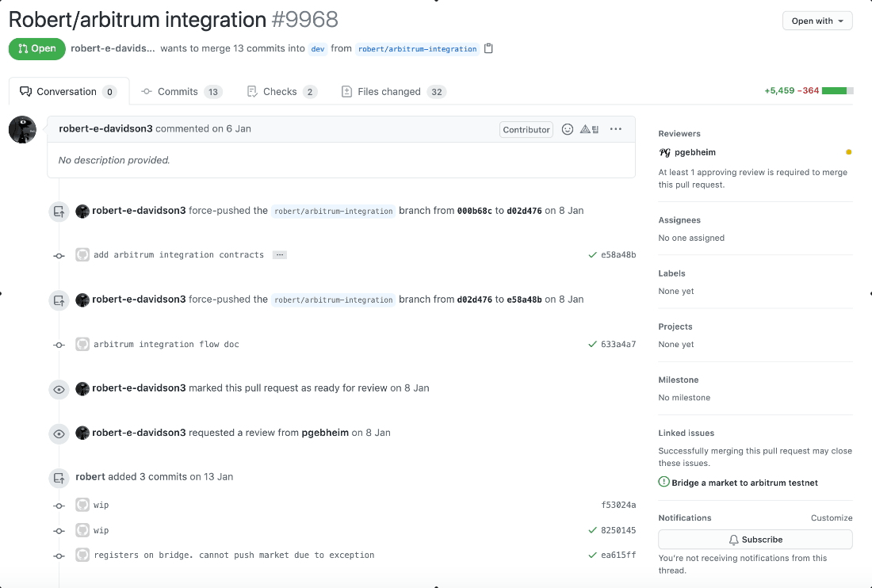The width and height of the screenshot is (872, 588).
Task: Click the dev base branch label
Action: click(x=318, y=49)
